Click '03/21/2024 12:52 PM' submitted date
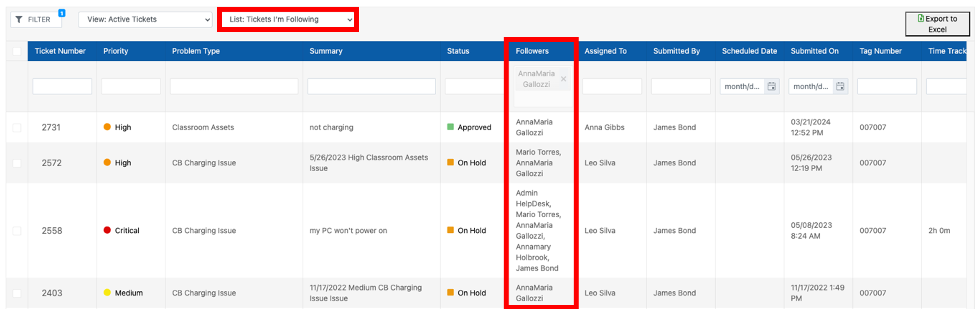Image resolution: width=980 pixels, height=309 pixels. 810,127
